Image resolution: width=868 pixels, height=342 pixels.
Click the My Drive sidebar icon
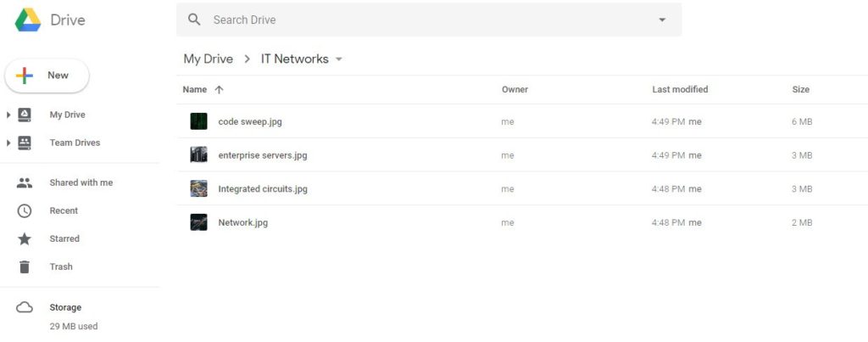[x=25, y=115]
